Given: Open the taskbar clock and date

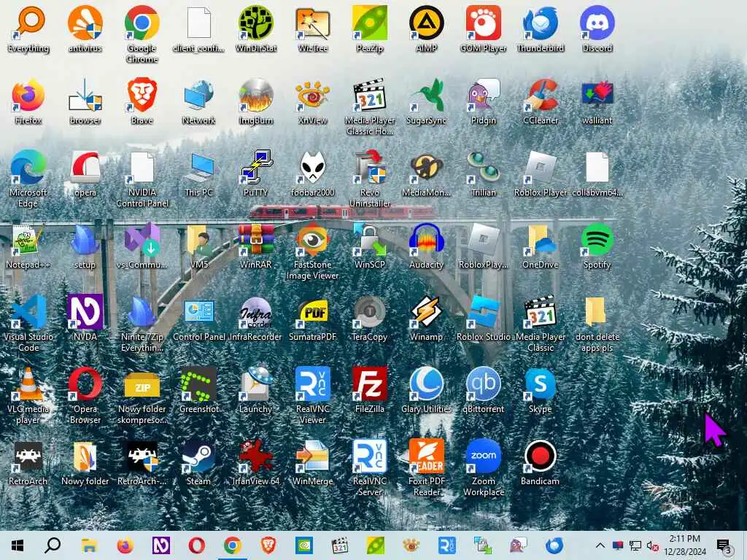Looking at the screenshot, I should [x=685, y=545].
